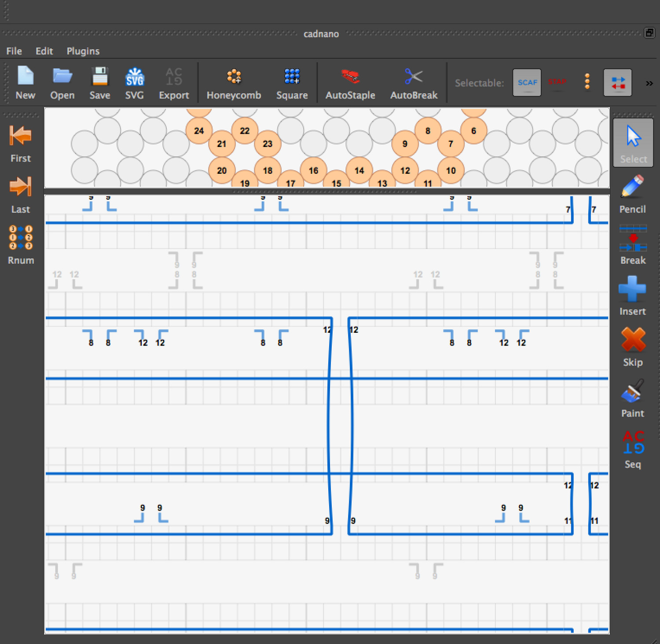The height and width of the screenshot is (644, 660).
Task: Select the Pencil tool
Action: (x=632, y=194)
